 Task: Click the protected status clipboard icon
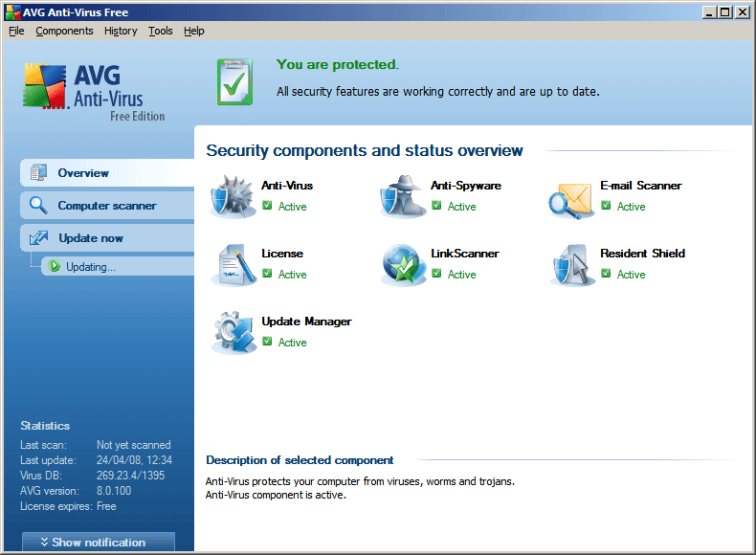[234, 82]
